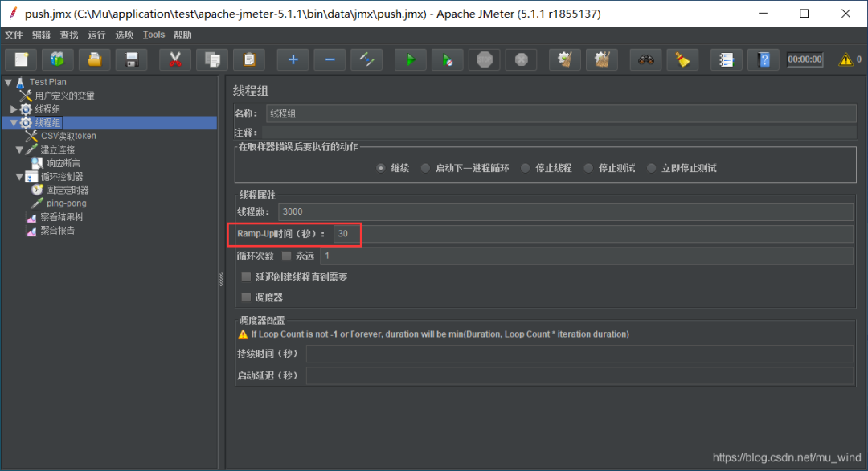
Task: Expand all nodes with plus icon
Action: tap(293, 59)
